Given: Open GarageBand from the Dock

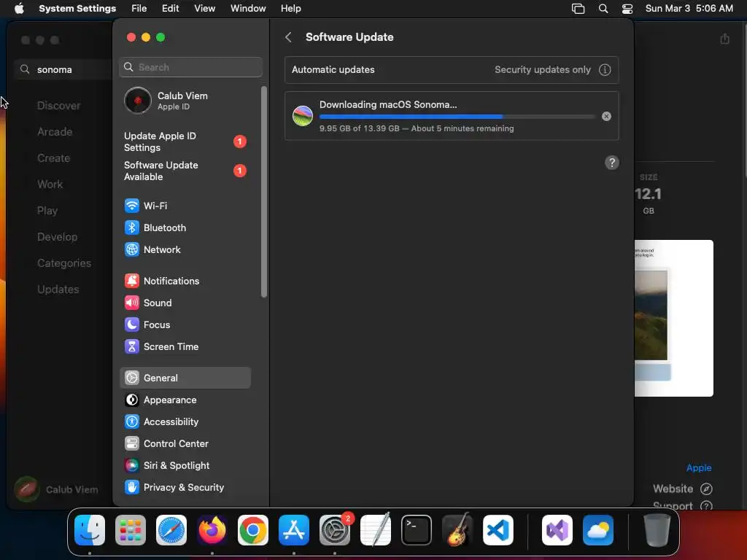Looking at the screenshot, I should pyautogui.click(x=457, y=530).
